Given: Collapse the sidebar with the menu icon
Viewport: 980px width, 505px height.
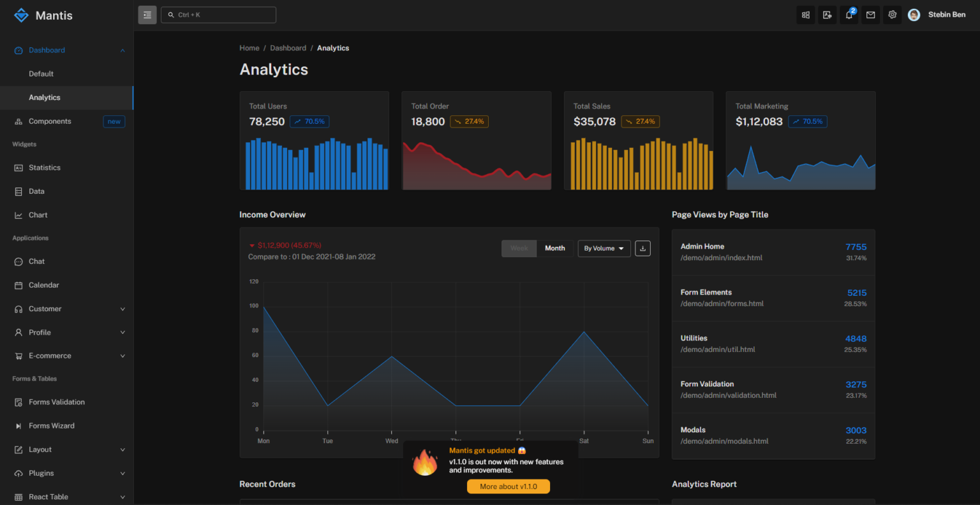Looking at the screenshot, I should coord(147,15).
